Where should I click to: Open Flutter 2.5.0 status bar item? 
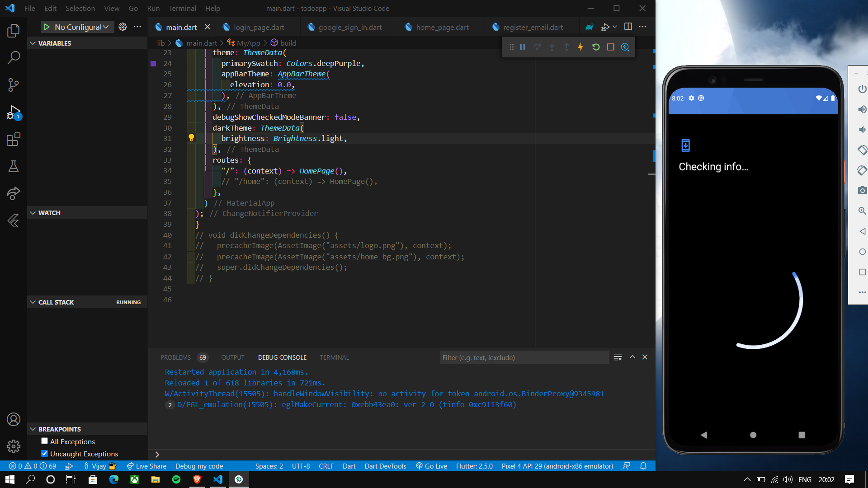coord(474,466)
